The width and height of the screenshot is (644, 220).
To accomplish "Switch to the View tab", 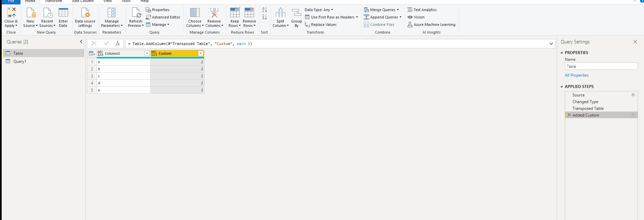I will coord(107,1).
